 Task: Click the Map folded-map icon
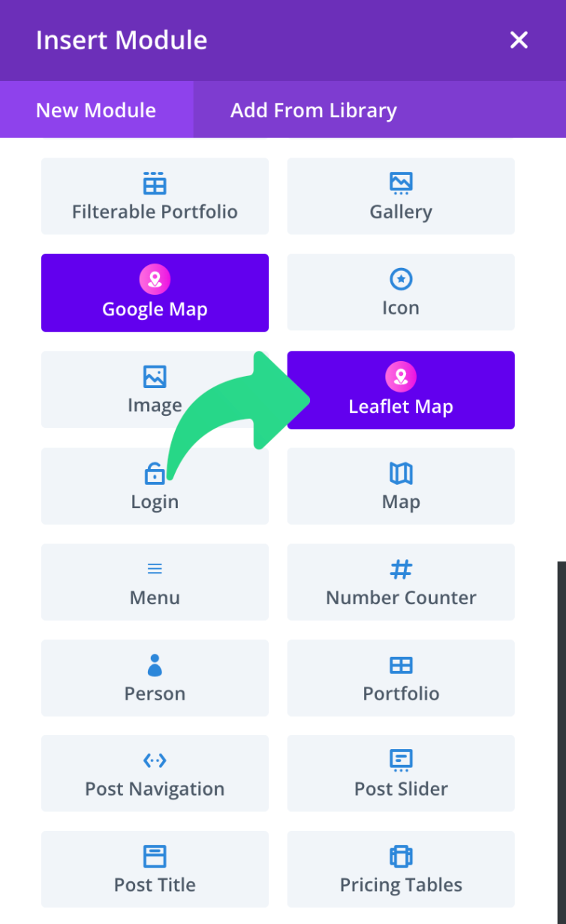click(400, 473)
